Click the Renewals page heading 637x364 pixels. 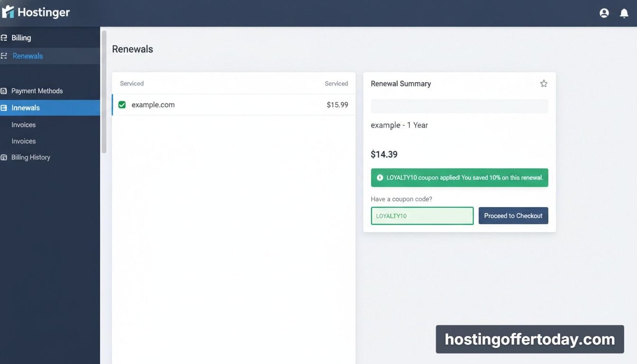[x=132, y=49]
